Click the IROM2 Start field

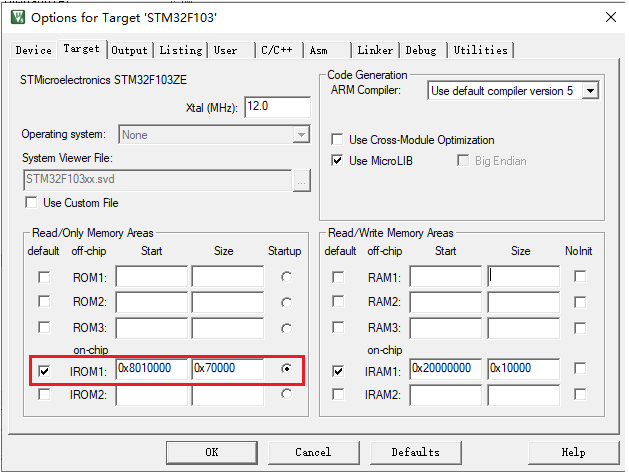point(152,395)
